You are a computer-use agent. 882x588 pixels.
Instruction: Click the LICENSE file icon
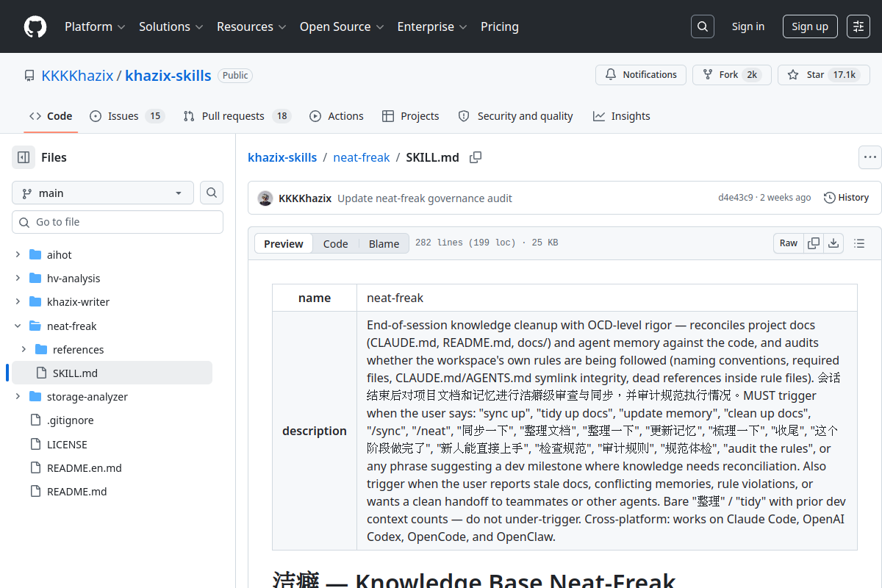35,444
